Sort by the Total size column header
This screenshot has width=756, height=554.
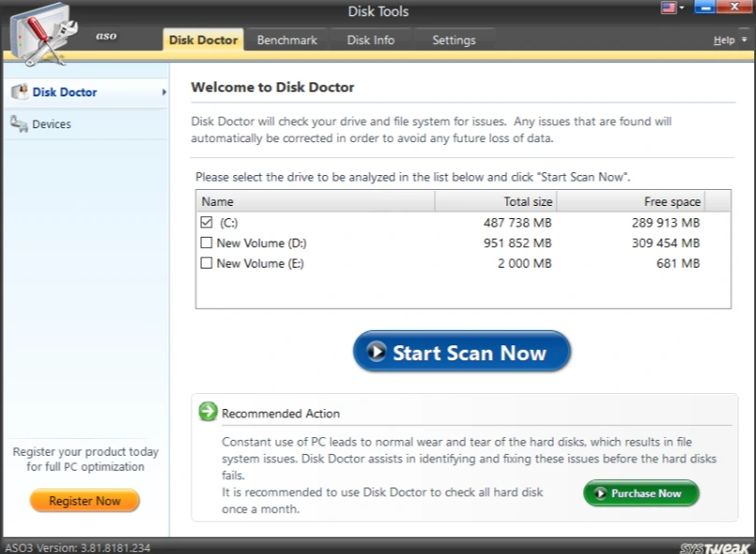(x=496, y=201)
